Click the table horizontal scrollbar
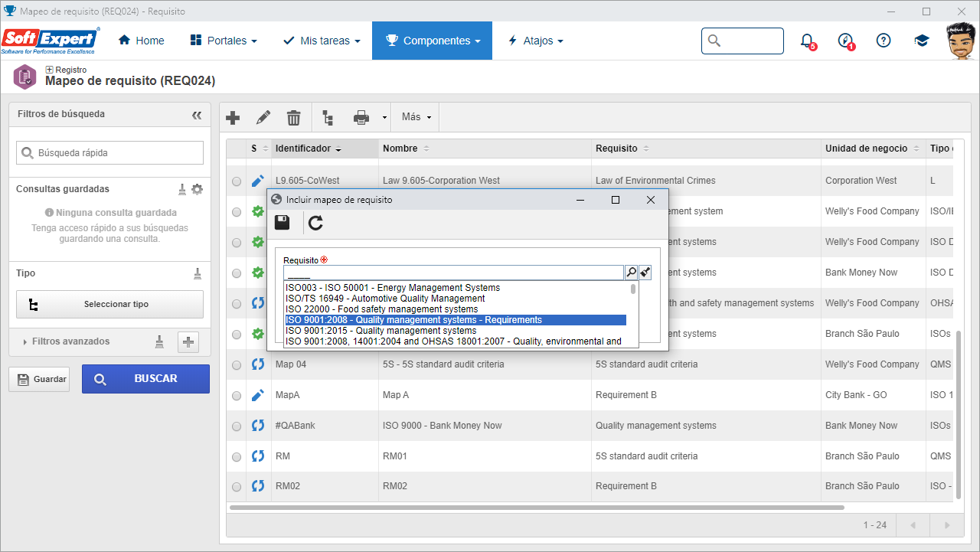This screenshot has height=552, width=980. click(536, 508)
